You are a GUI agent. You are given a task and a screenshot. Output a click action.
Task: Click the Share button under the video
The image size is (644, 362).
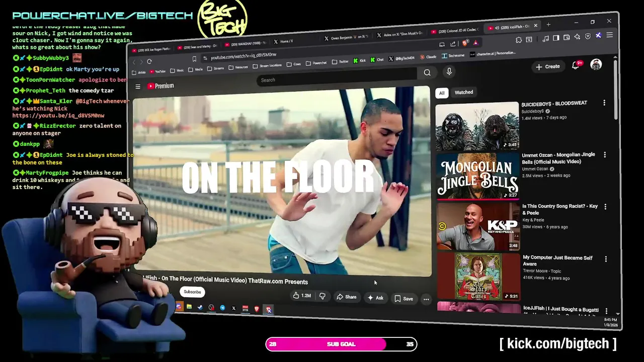[x=346, y=297]
